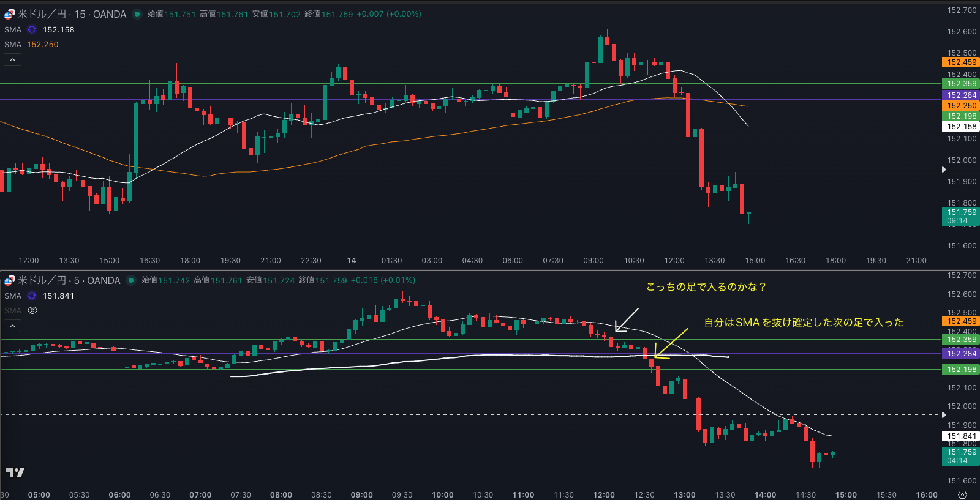980x500 pixels.
Task: Collapse the indicator legend in lower chart
Action: click(12, 326)
